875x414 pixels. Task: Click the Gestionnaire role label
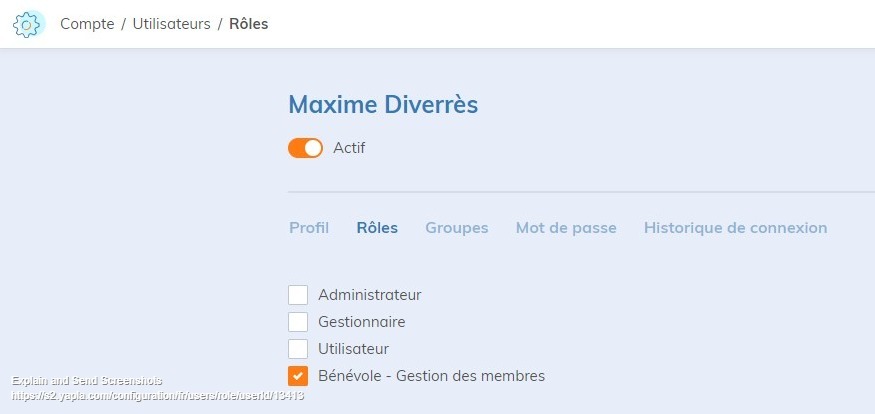click(361, 322)
